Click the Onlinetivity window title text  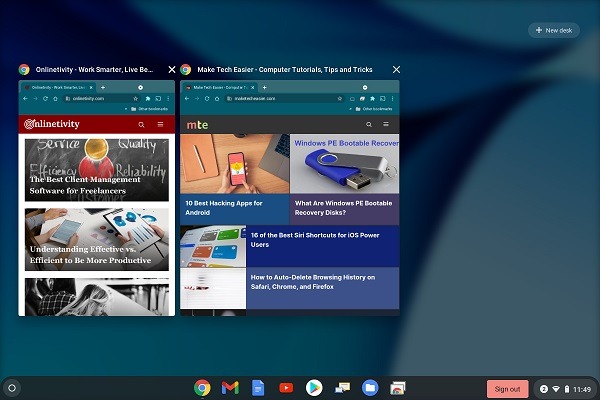pyautogui.click(x=94, y=69)
